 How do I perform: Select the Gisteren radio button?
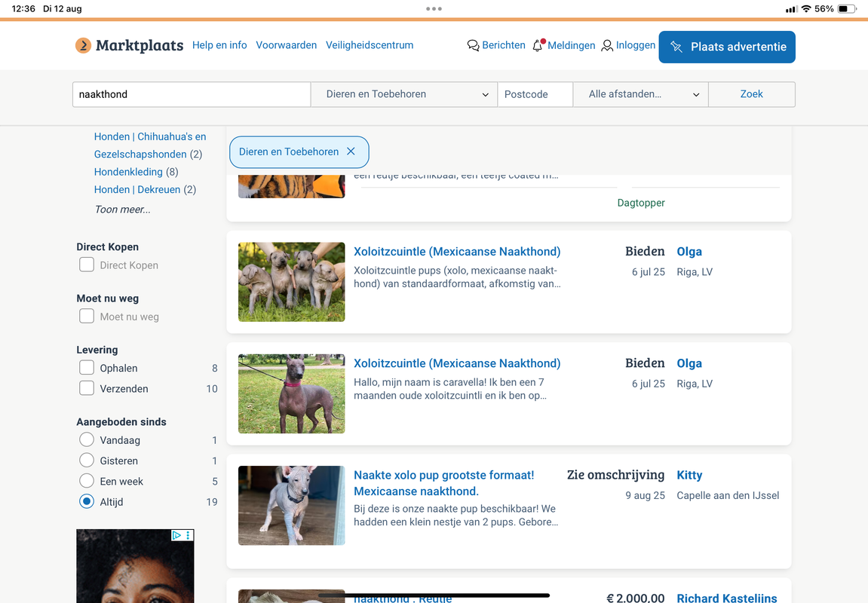click(x=87, y=460)
